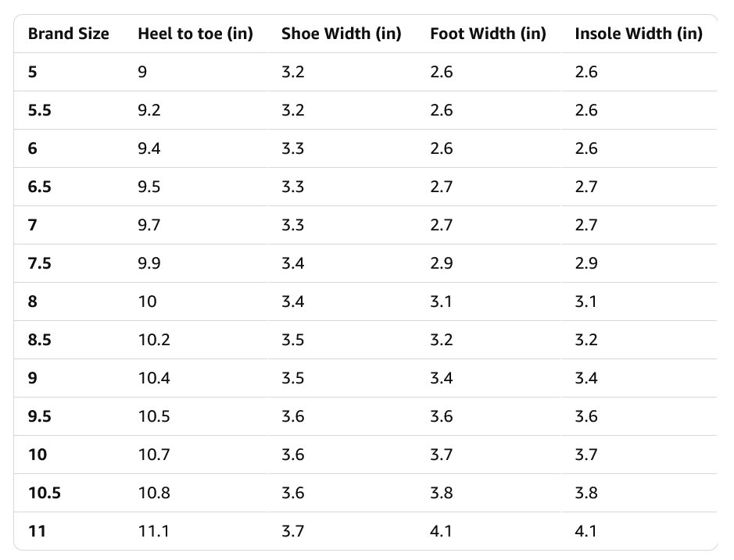
Task: Select the brand size 11 row label
Action: coord(37,531)
